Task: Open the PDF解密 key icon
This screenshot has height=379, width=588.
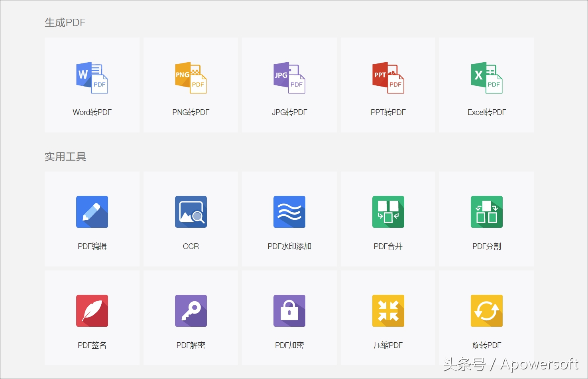Action: point(191,311)
